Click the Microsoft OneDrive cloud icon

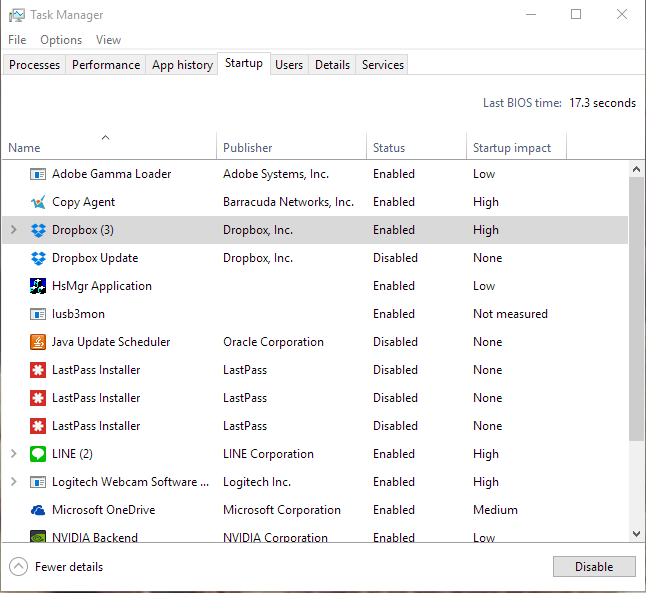[38, 510]
